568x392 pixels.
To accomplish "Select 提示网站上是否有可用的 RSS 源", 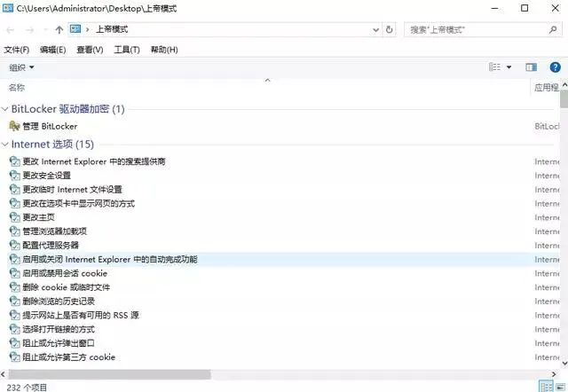I will [81, 315].
